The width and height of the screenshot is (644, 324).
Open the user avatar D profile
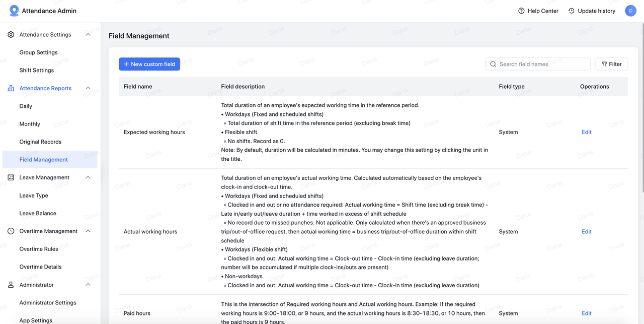tap(630, 11)
